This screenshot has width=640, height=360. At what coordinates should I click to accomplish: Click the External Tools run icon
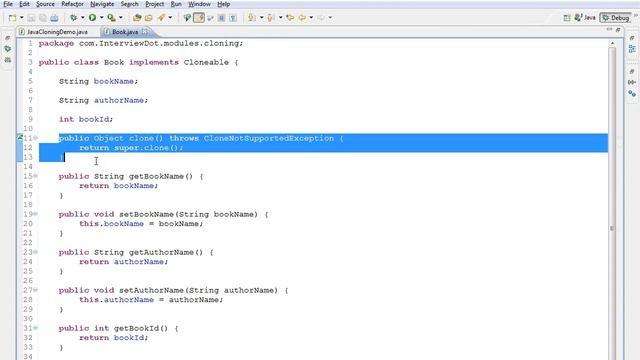pos(111,18)
